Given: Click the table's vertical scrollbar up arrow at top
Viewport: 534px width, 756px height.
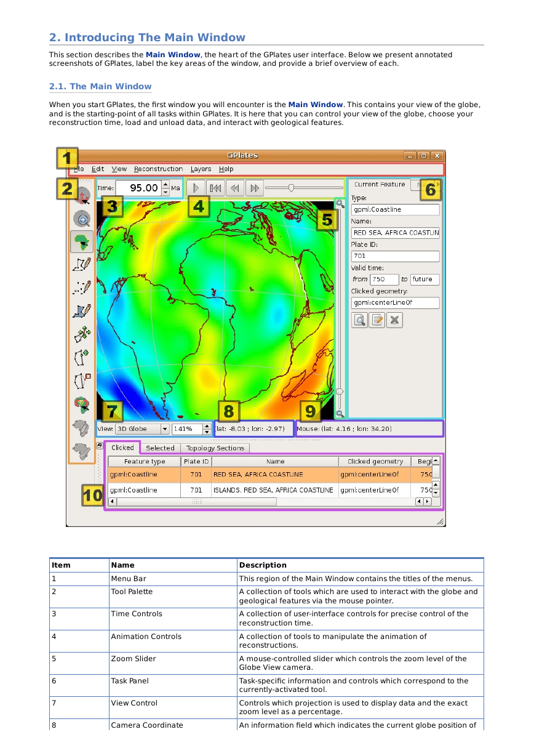Looking at the screenshot, I should (x=436, y=460).
